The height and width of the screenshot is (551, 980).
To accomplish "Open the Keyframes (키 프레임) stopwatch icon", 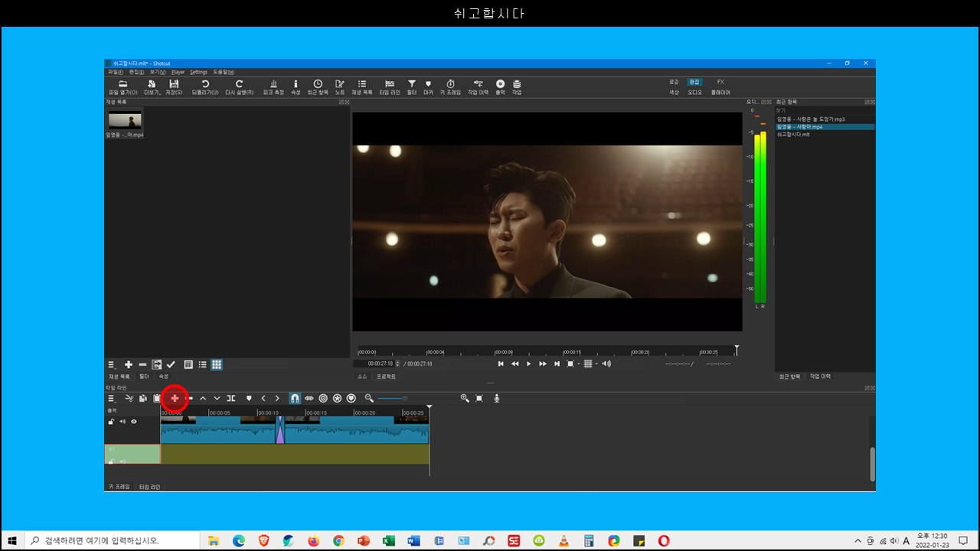I will (451, 83).
